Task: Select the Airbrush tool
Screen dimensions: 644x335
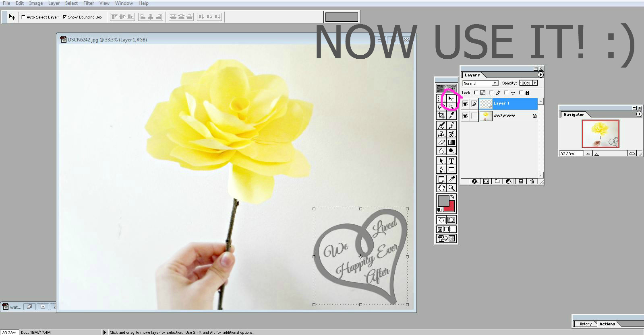Action: click(x=441, y=125)
